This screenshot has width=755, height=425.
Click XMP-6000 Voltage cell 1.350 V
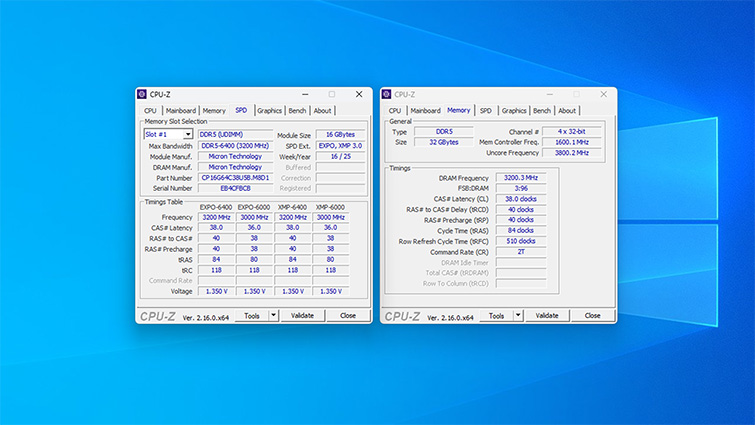[x=331, y=291]
